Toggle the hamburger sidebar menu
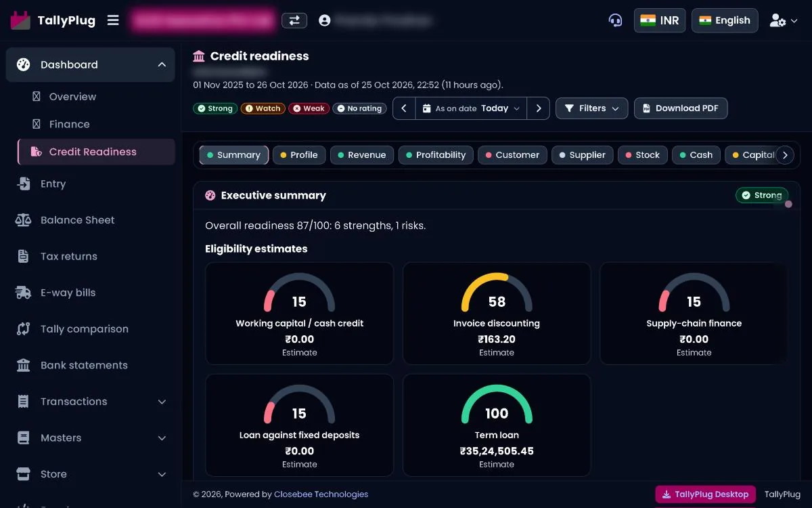The height and width of the screenshot is (508, 812). point(113,20)
